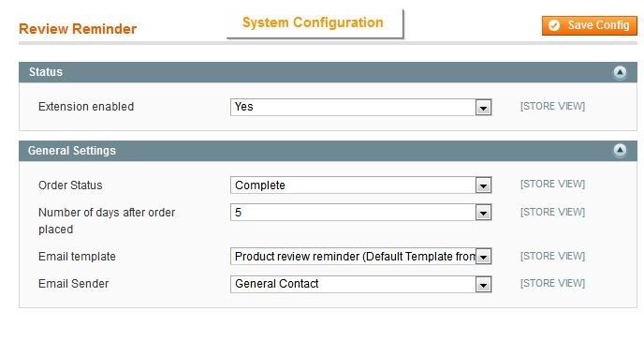This screenshot has width=644, height=356.
Task: Click the General Contact sender field
Action: tap(361, 284)
